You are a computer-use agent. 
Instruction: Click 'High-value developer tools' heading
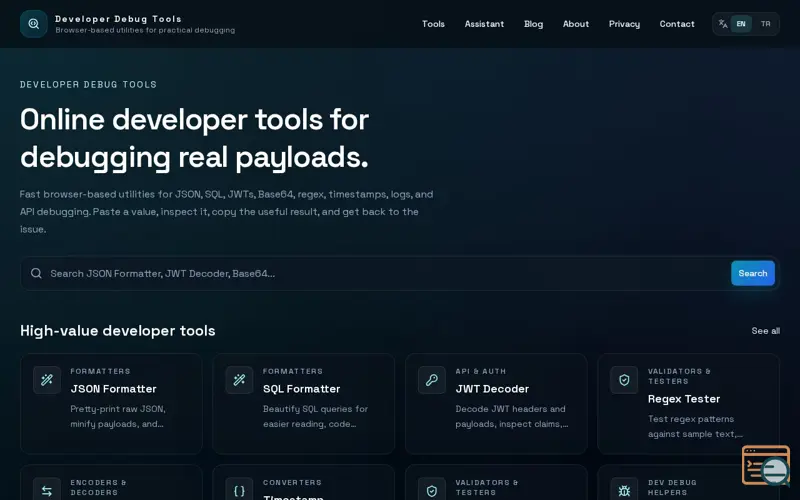pyautogui.click(x=118, y=331)
